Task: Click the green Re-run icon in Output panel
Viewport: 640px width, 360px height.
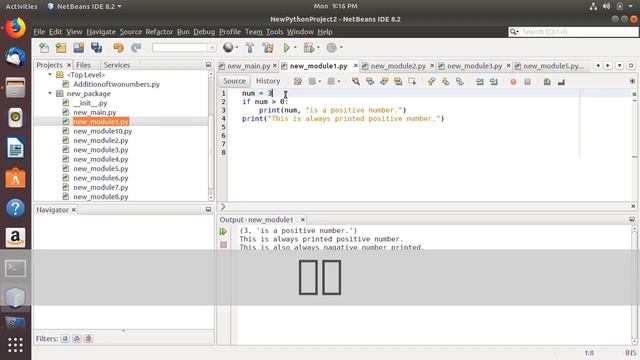Action: coord(223,231)
